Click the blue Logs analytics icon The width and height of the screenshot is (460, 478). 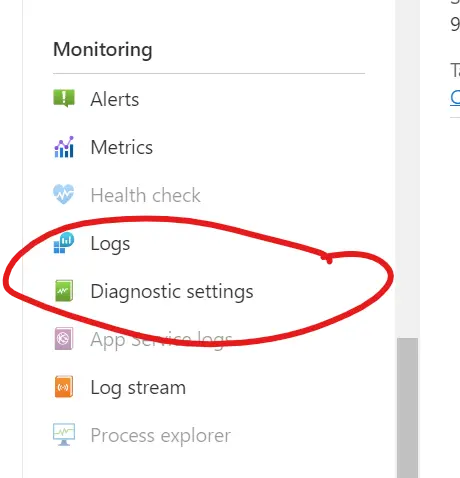(x=64, y=243)
